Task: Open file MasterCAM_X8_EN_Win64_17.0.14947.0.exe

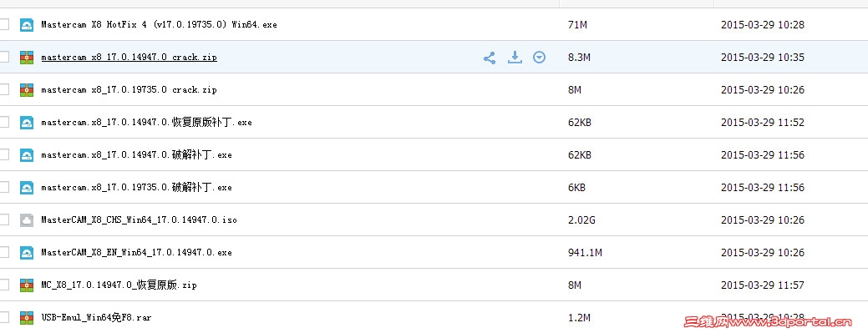Action: pyautogui.click(x=136, y=253)
